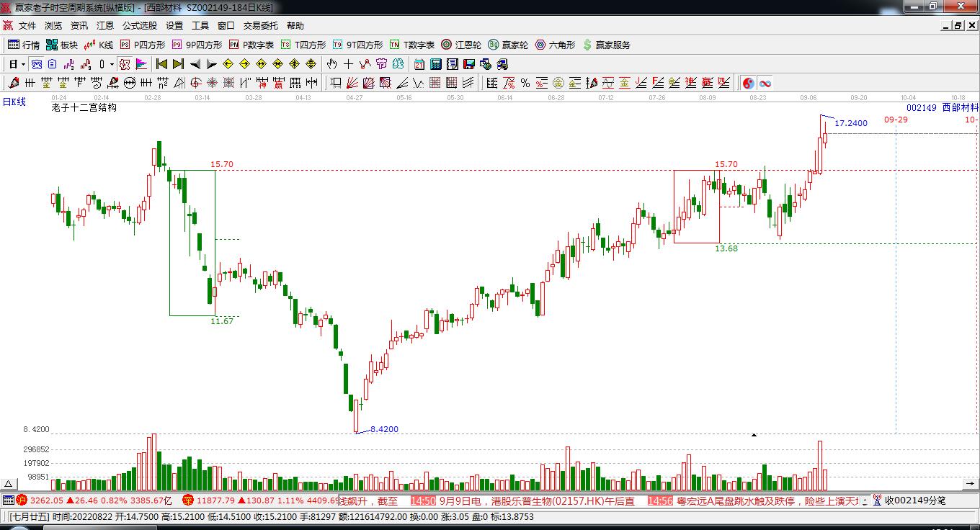This screenshot has width=980, height=530.
Task: Click the yellow diamond right-arrow icon
Action: click(244, 64)
